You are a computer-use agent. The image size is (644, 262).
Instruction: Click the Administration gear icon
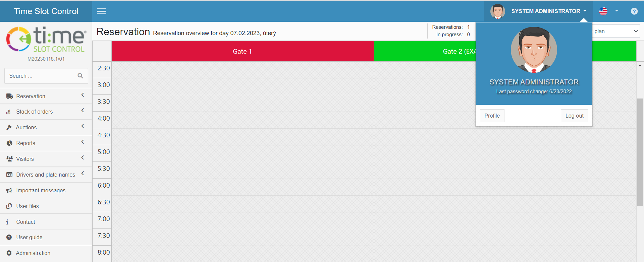pos(9,253)
